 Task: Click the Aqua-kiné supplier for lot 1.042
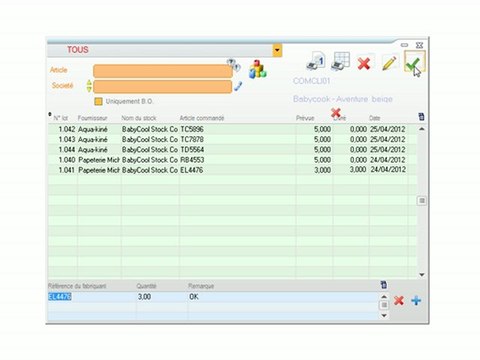pyautogui.click(x=93, y=129)
